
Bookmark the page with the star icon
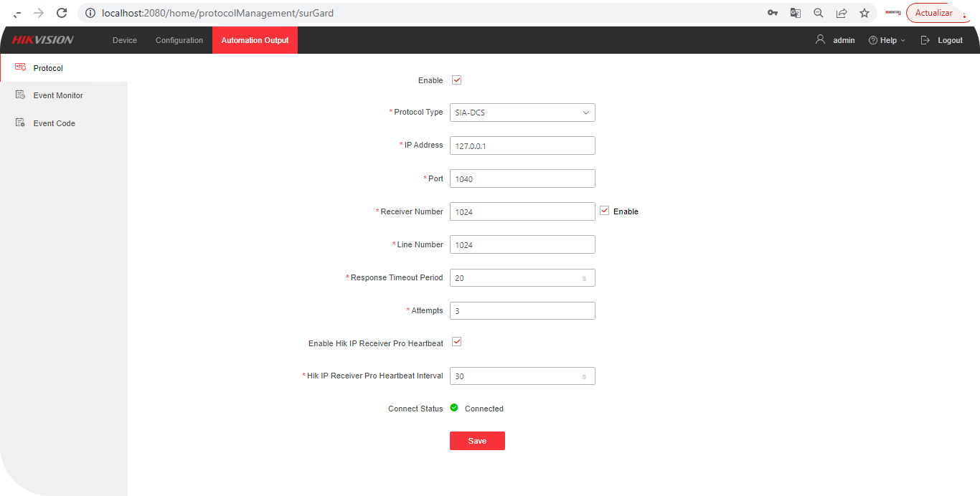pos(864,12)
